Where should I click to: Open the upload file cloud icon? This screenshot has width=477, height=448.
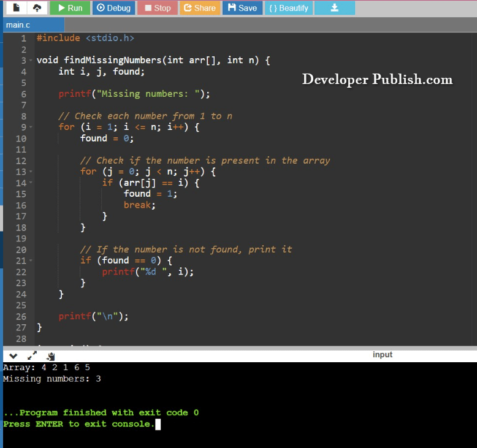37,8
